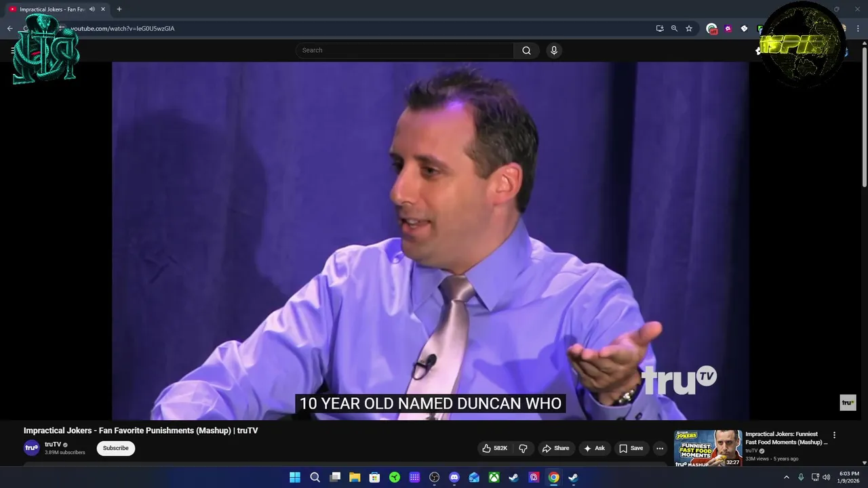
Task: Open the Mail app from the taskbar
Action: (474, 477)
